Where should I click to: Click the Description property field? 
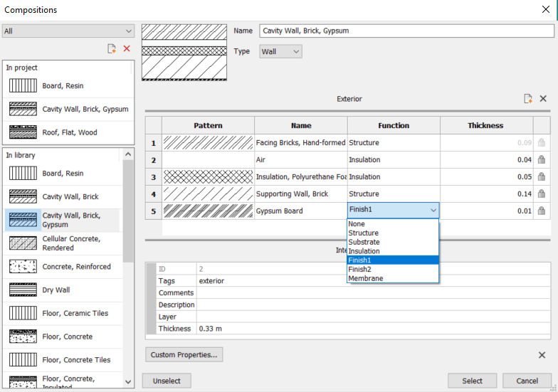coord(373,304)
